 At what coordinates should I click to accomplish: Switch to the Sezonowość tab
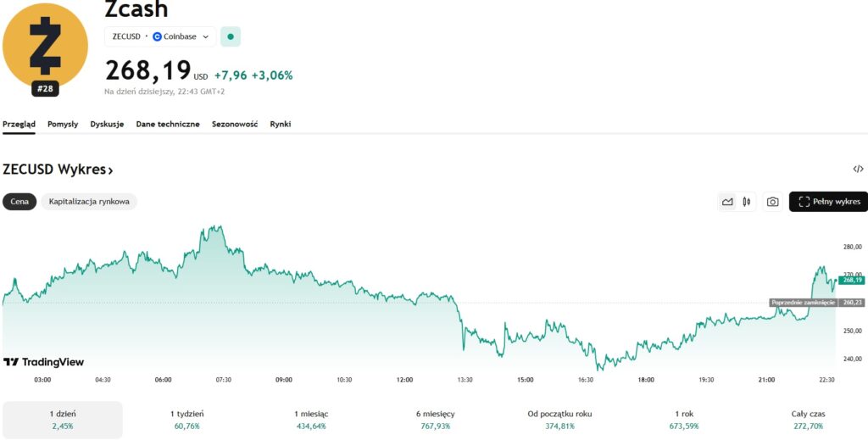tap(235, 124)
